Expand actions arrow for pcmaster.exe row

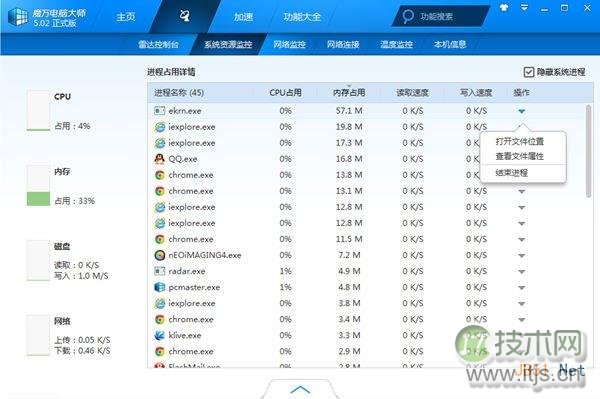(522, 287)
